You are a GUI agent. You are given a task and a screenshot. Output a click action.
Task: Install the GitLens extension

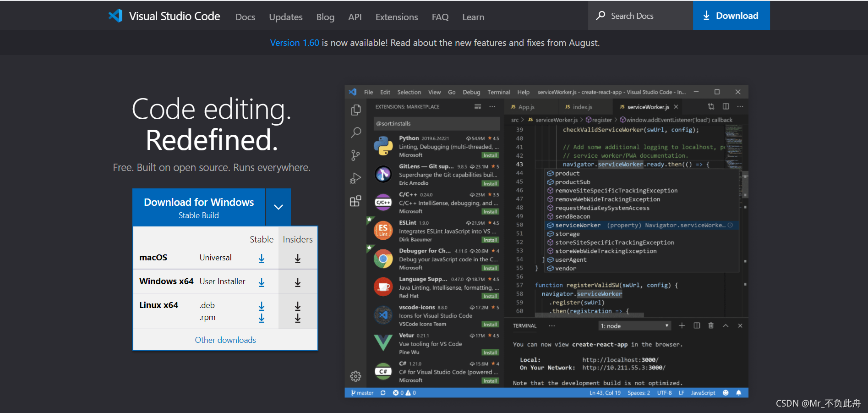[x=490, y=183]
